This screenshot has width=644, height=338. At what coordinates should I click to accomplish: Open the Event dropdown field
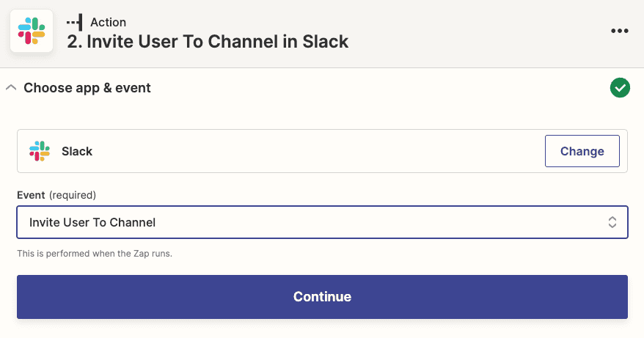pos(322,222)
